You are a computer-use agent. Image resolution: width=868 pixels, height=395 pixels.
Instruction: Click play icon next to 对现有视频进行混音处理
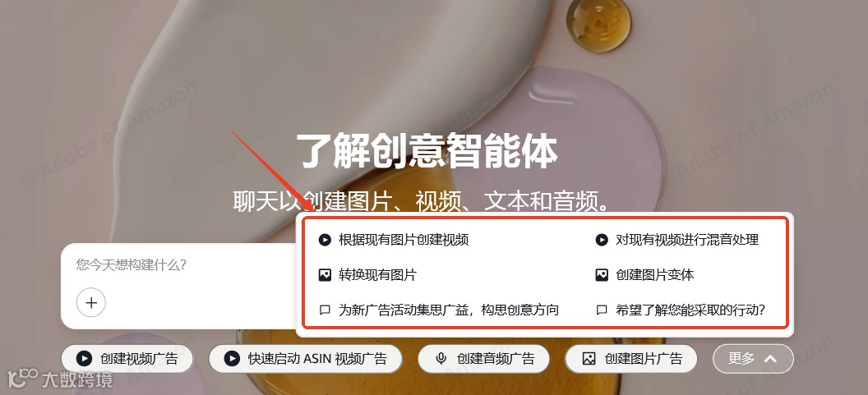(602, 240)
